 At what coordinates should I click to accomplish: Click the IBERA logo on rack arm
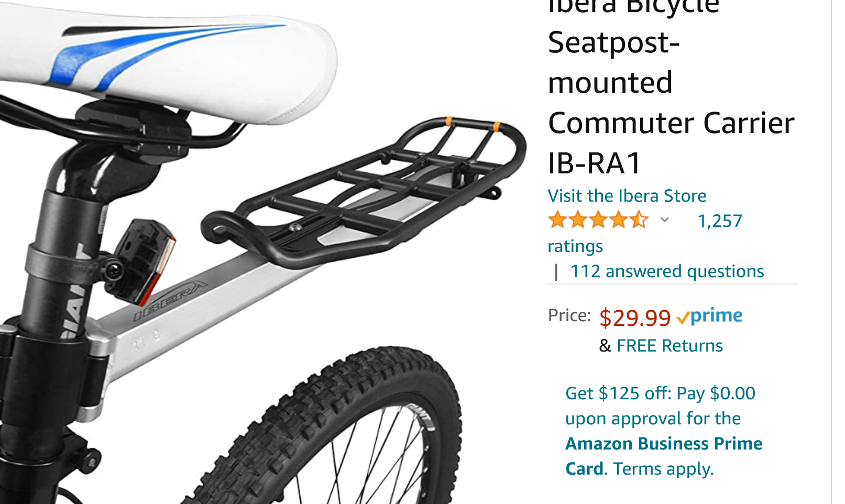coord(170,301)
